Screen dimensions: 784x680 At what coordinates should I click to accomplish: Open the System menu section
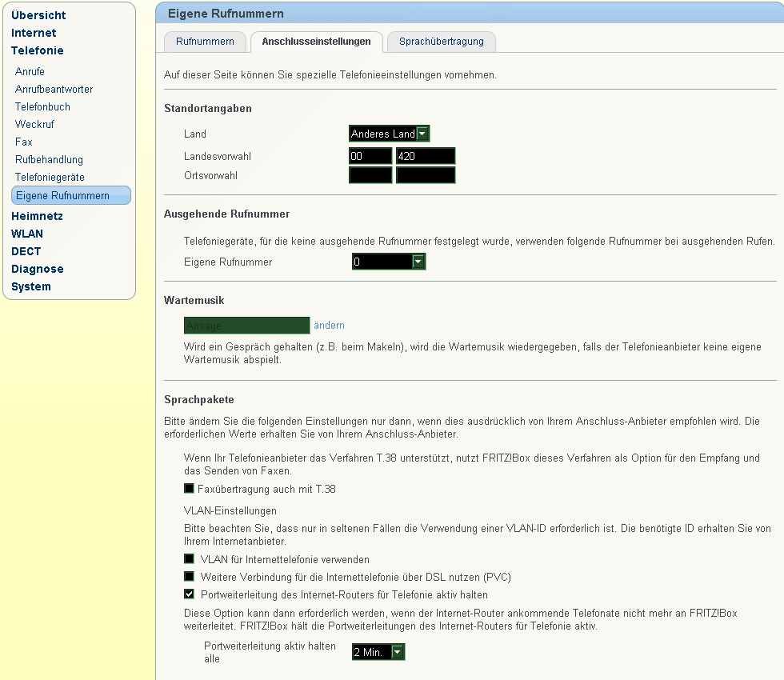31,286
